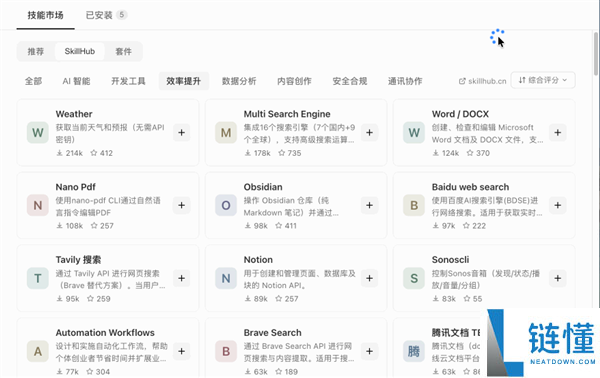
Task: Filter by 安全合规 category
Action: coord(350,81)
